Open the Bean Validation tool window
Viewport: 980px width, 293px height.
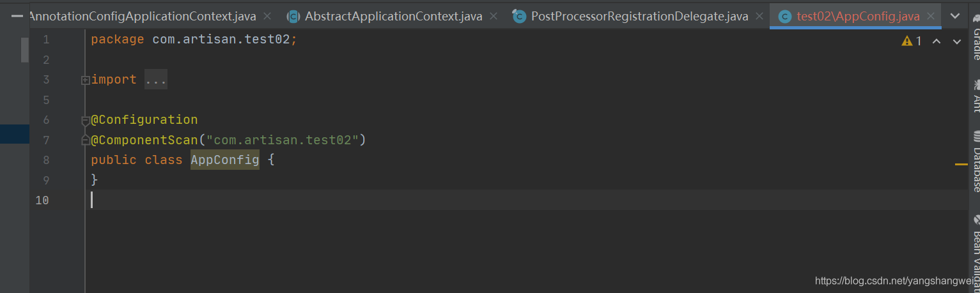click(975, 252)
